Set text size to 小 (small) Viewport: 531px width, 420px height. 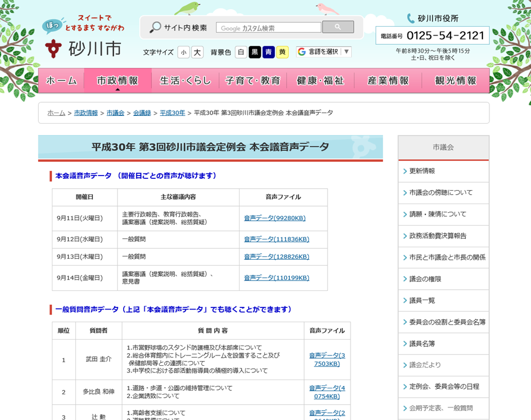point(183,52)
